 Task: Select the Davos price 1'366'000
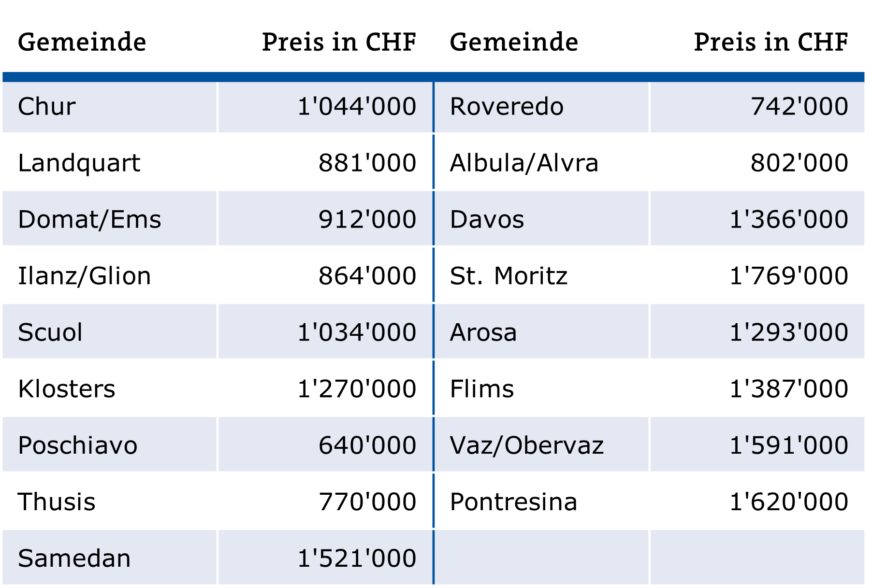(788, 220)
